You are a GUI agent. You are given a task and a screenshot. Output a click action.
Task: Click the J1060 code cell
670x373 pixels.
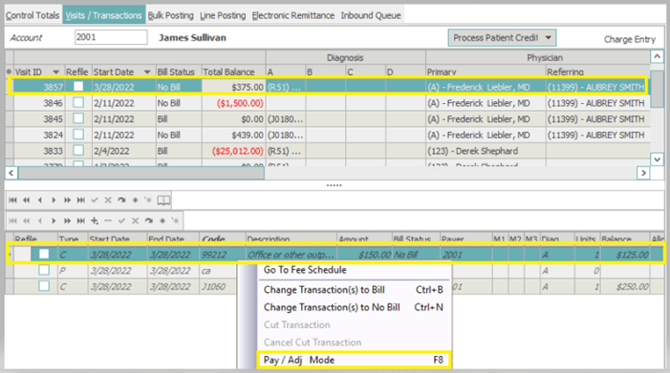(217, 287)
